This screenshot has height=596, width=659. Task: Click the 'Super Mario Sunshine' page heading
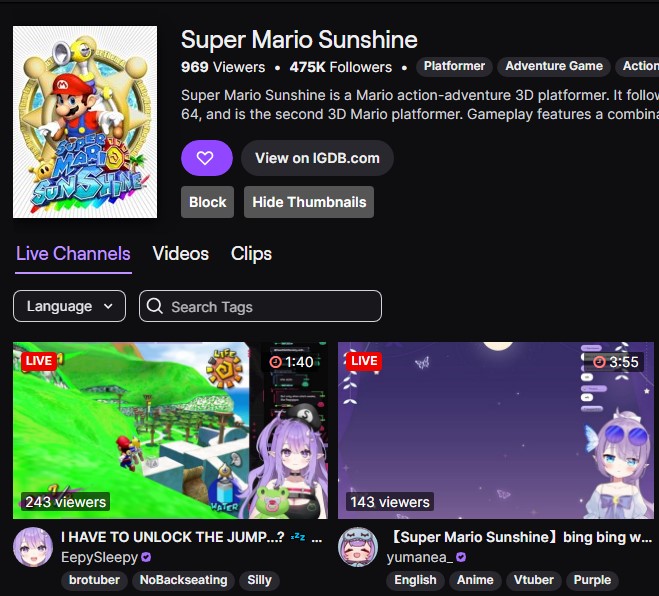tap(299, 40)
